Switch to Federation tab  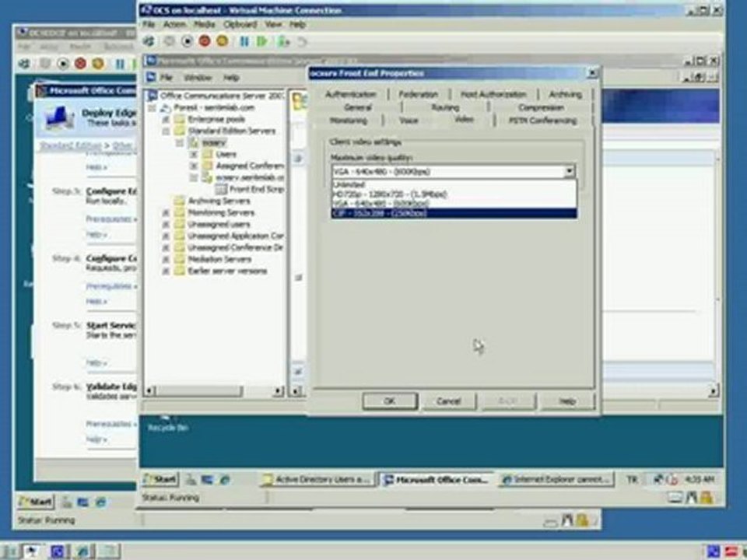click(x=418, y=94)
